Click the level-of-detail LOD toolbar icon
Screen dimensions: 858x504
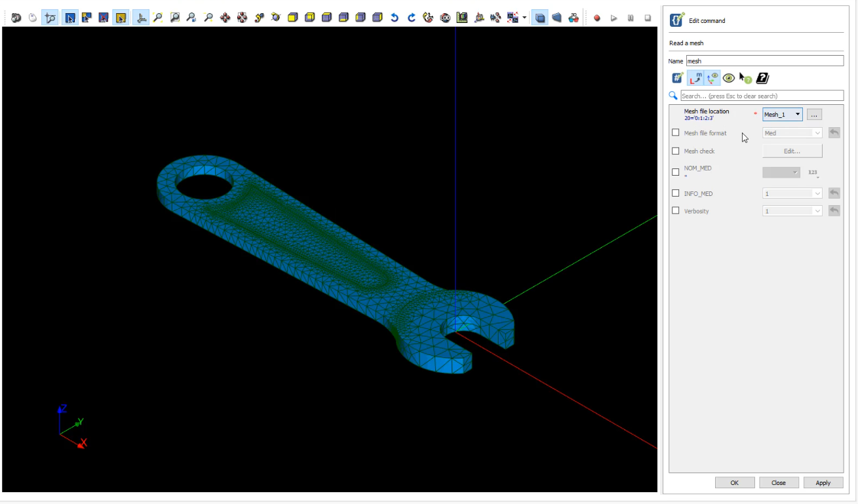pos(445,18)
